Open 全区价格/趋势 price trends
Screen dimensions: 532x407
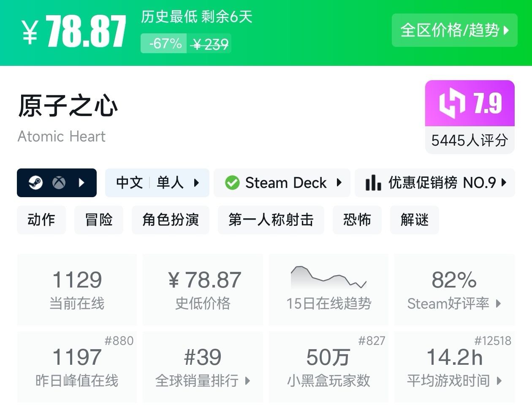click(455, 30)
